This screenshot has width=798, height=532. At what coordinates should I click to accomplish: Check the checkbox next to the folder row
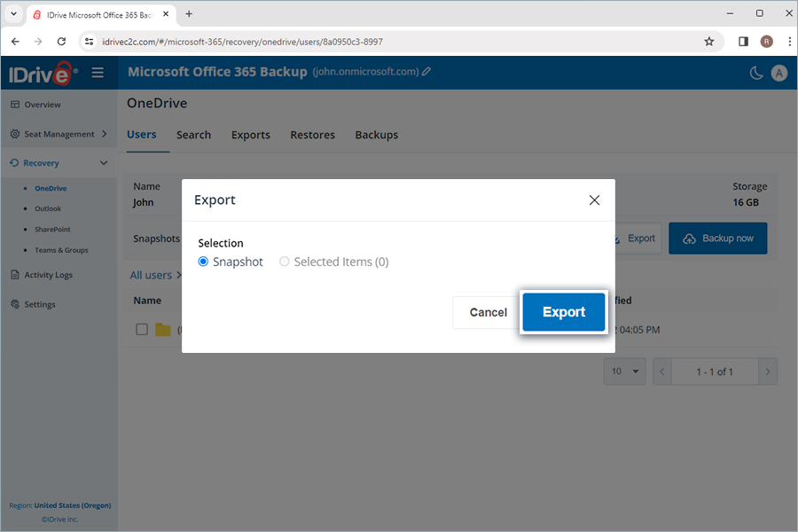coord(141,329)
